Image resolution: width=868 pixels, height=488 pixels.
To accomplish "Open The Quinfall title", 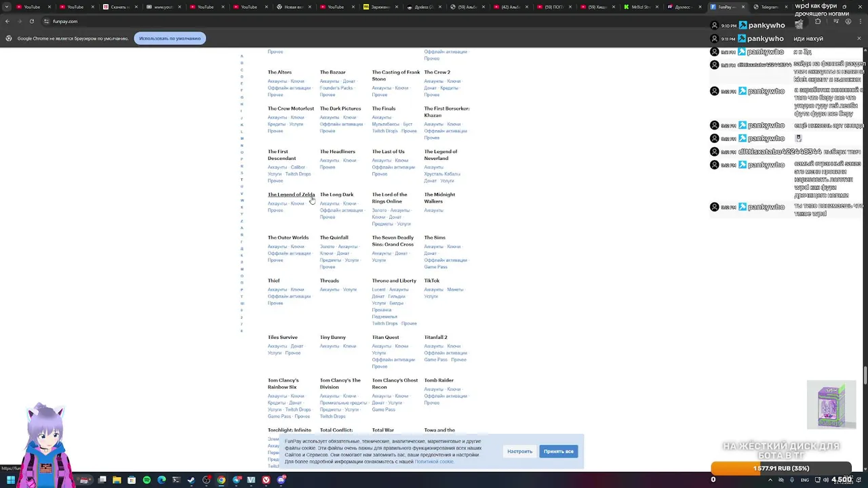I will (x=334, y=238).
